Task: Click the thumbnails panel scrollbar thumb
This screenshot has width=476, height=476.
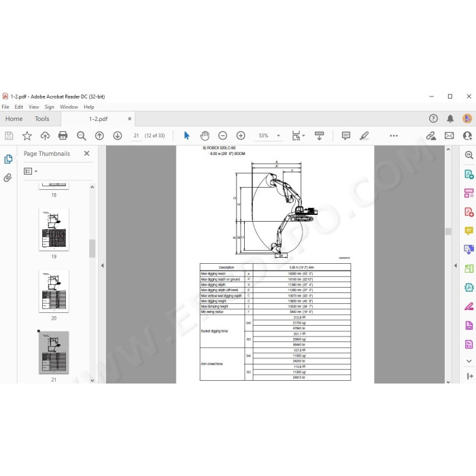Action: coord(92,248)
